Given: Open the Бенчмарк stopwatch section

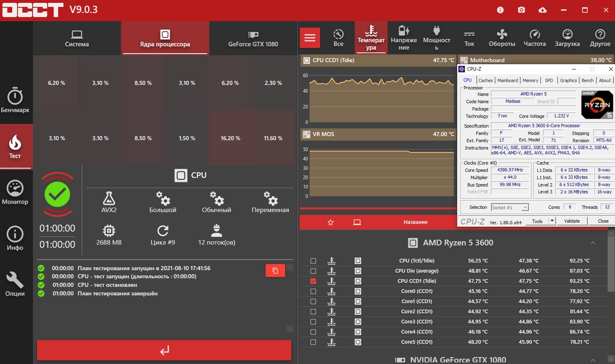Looking at the screenshot, I should pyautogui.click(x=15, y=100).
